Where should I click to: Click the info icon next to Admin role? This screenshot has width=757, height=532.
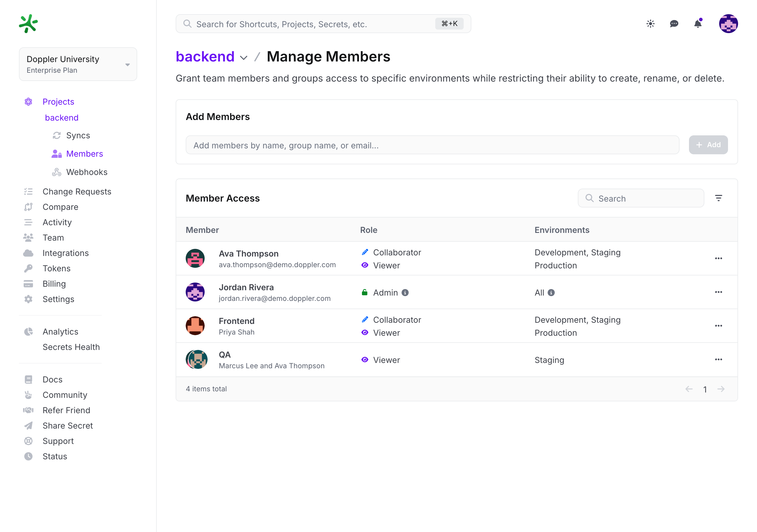(x=405, y=293)
